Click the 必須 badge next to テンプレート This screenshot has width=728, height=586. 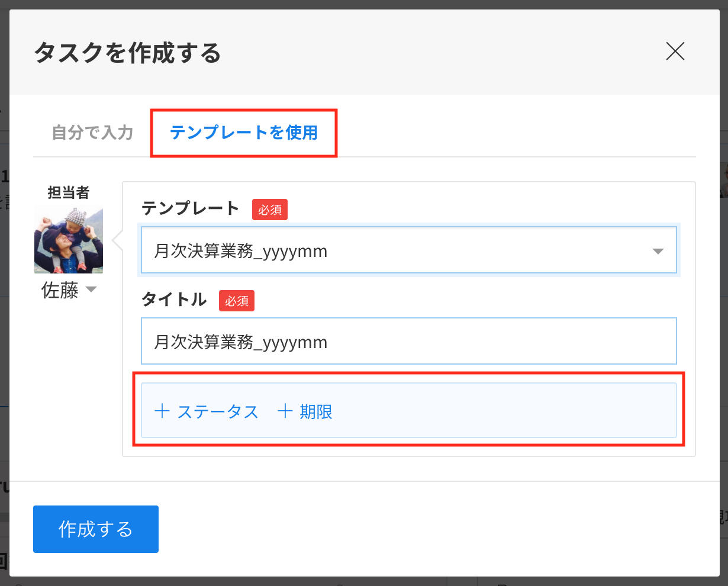(x=270, y=210)
